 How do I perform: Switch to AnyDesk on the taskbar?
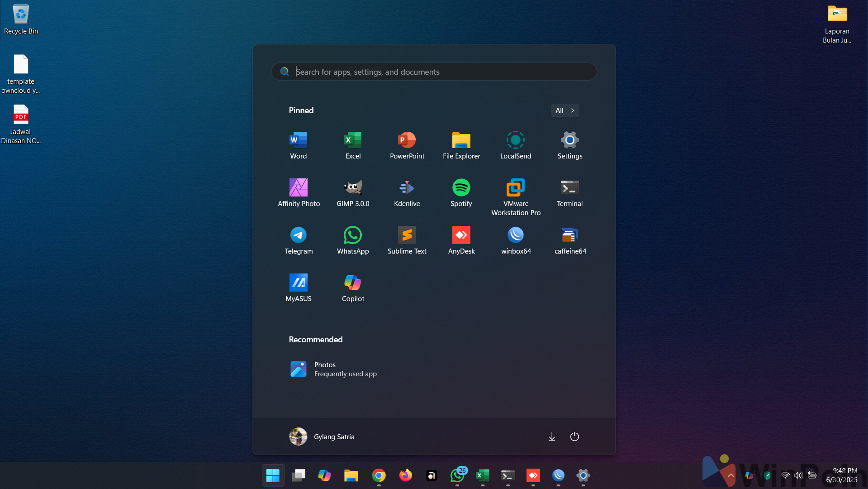click(x=533, y=475)
